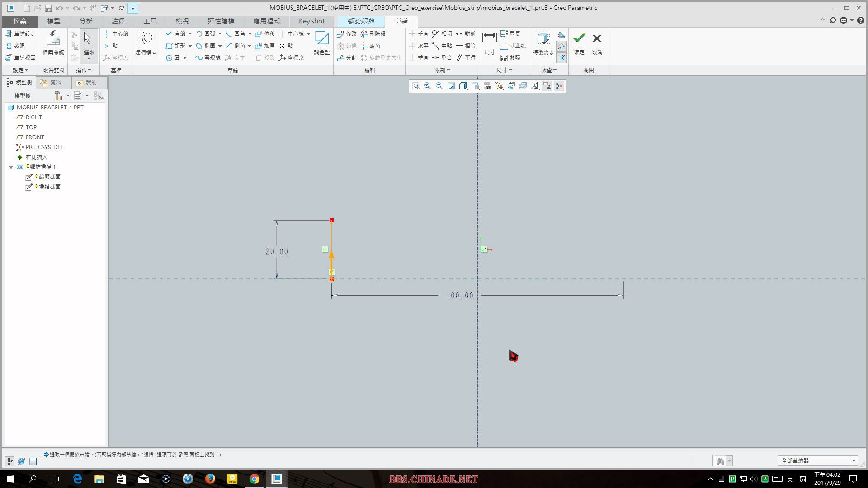
Task: Click the zoom in magnifier icon
Action: [x=428, y=86]
